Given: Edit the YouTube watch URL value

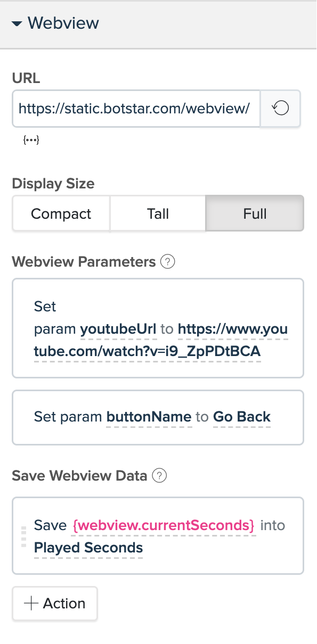Looking at the screenshot, I should pyautogui.click(x=161, y=341).
